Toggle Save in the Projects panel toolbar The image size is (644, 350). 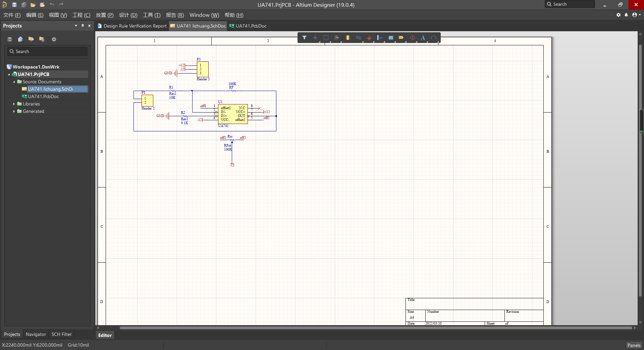tap(9, 39)
